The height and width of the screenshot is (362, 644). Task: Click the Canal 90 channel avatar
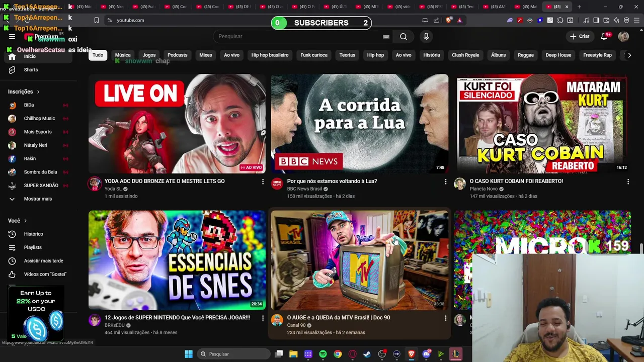(277, 320)
